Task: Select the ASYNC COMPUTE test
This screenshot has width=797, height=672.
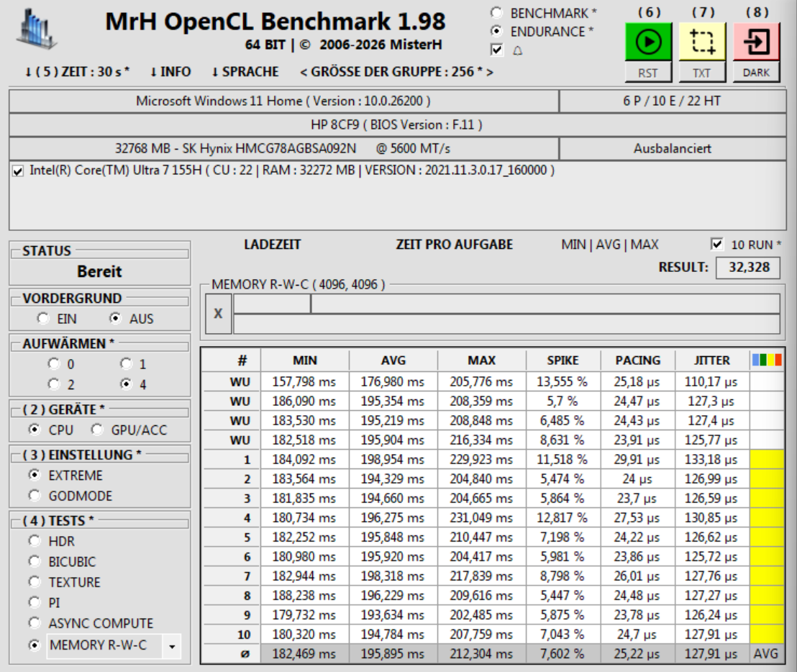Action: coord(34,622)
